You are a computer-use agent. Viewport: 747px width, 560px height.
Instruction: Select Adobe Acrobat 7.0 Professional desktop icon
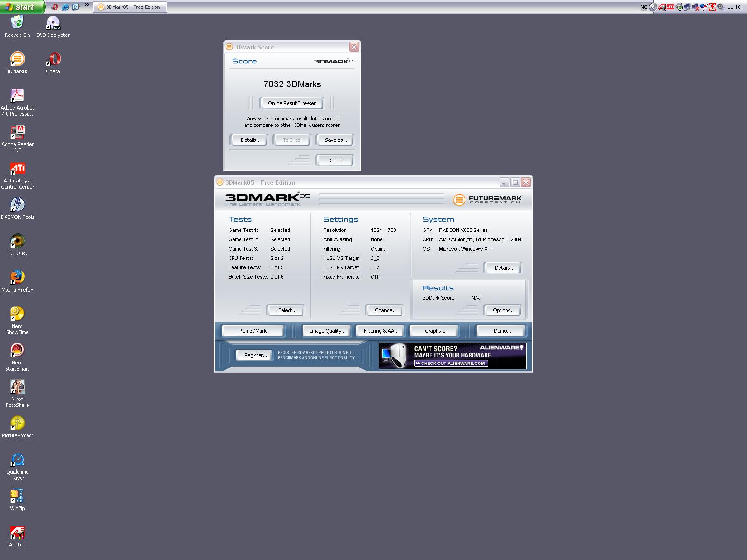[17, 102]
